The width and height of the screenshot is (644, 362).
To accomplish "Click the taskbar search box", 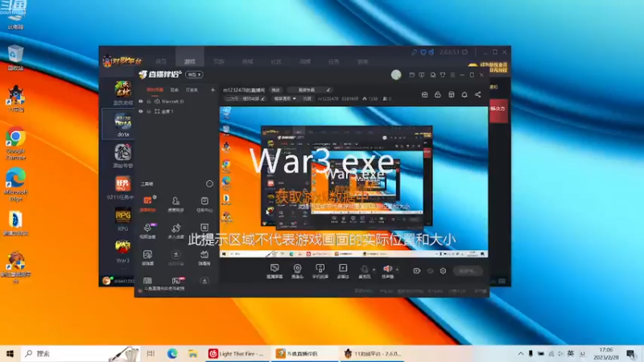I will coord(80,354).
